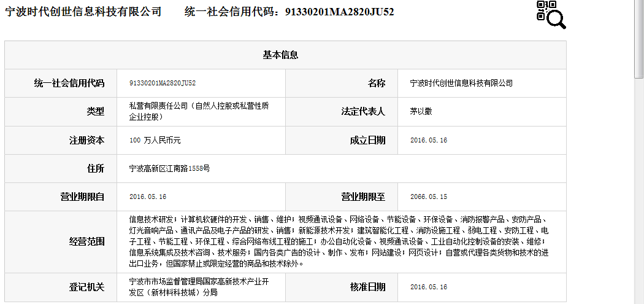The height and width of the screenshot is (304, 644).
Task: Select the 核准日期 value 2016.05.16
Action: (x=428, y=287)
